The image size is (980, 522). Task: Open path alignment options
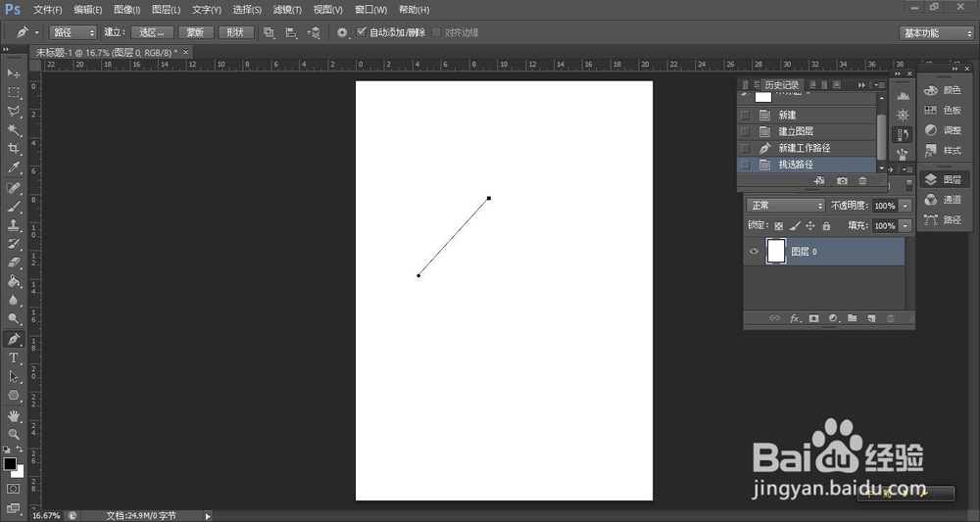(x=291, y=32)
